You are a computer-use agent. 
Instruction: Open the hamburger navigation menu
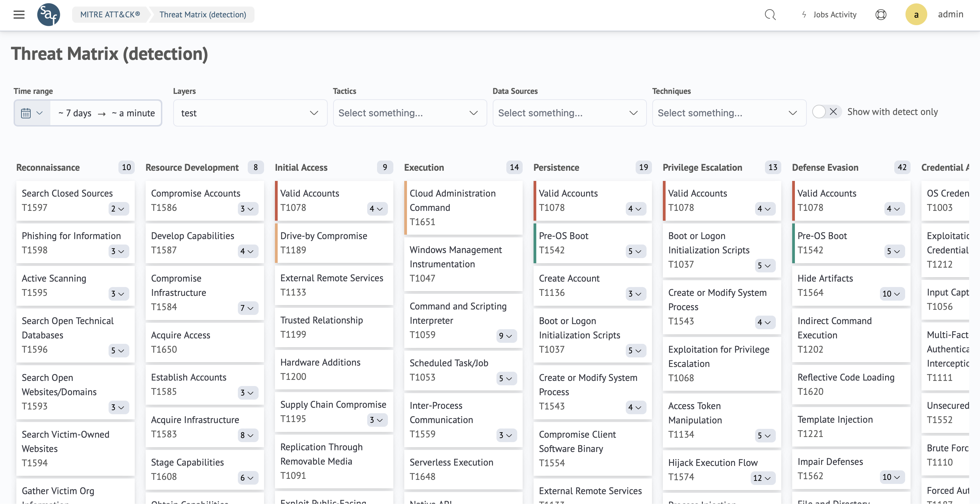19,14
